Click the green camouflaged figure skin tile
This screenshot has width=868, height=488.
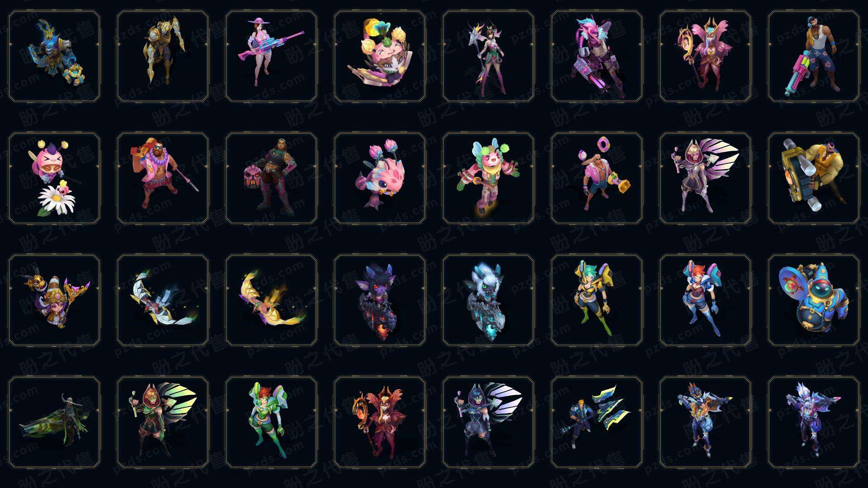pyautogui.click(x=54, y=422)
